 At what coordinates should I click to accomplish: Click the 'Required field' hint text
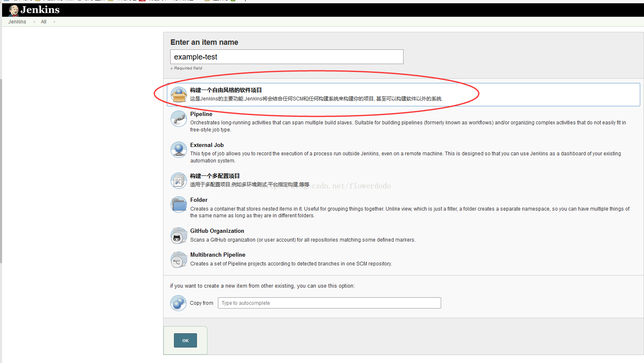[187, 68]
